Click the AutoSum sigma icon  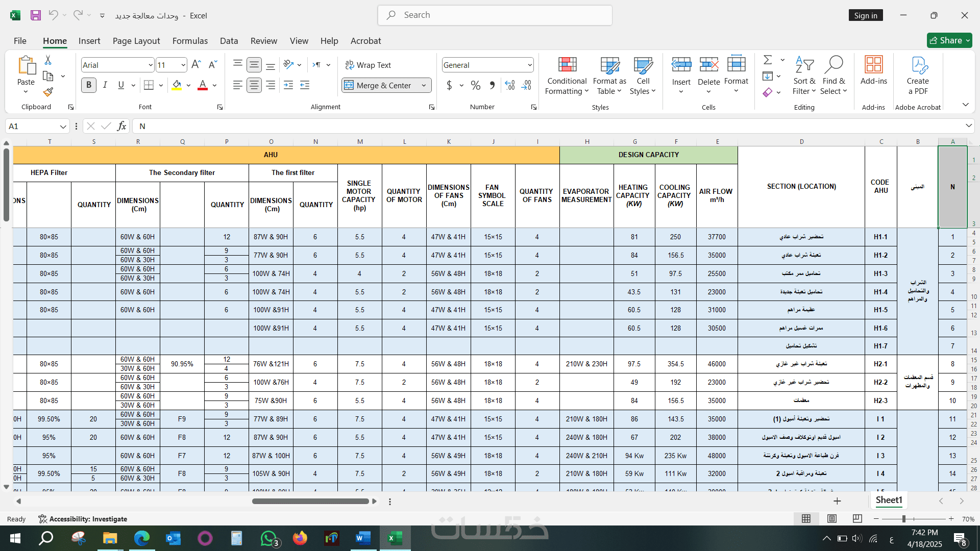[767, 60]
